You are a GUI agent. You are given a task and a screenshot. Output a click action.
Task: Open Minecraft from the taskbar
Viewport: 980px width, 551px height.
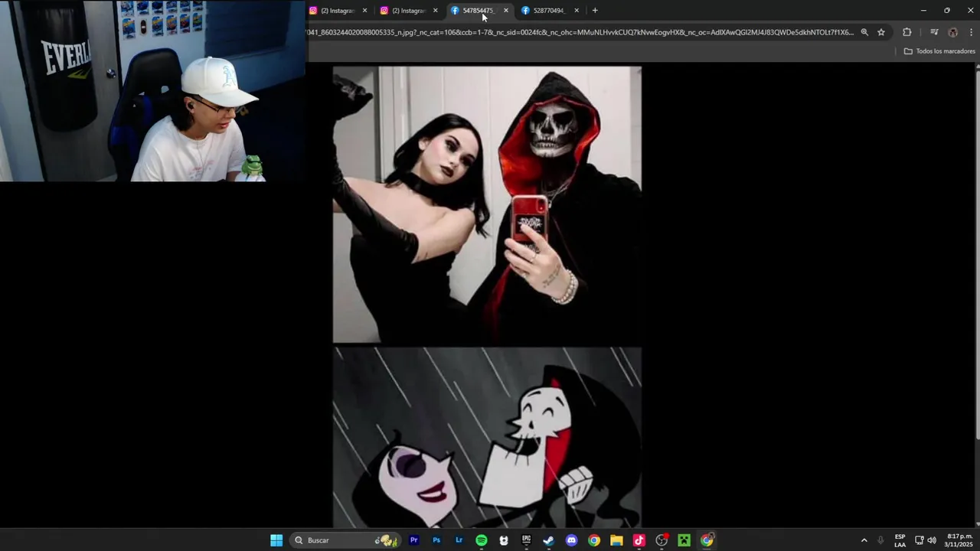(684, 540)
